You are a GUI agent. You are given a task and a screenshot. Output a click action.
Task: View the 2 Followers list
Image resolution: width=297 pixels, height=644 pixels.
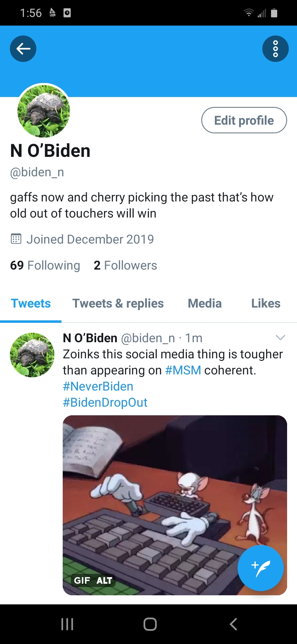(125, 265)
